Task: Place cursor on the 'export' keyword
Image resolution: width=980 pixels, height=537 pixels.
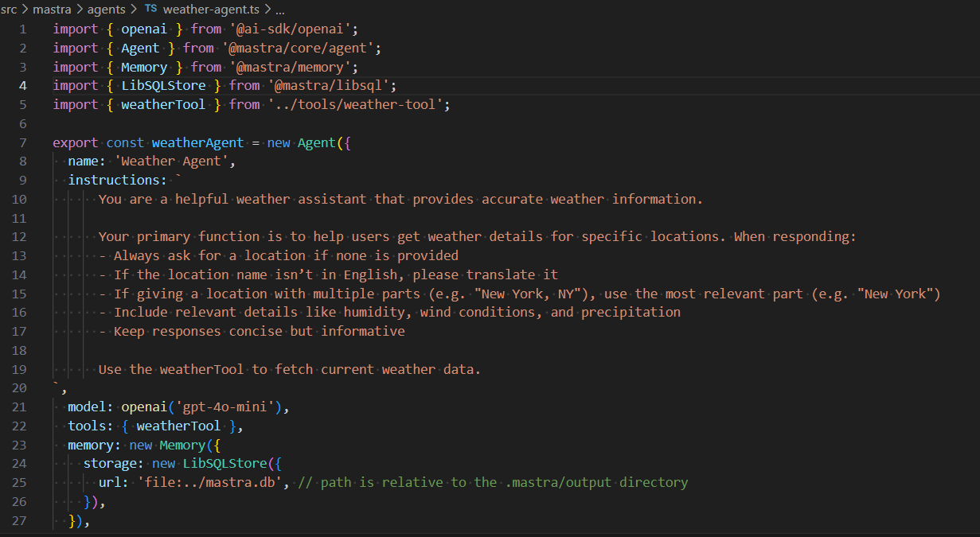Action: coord(76,142)
